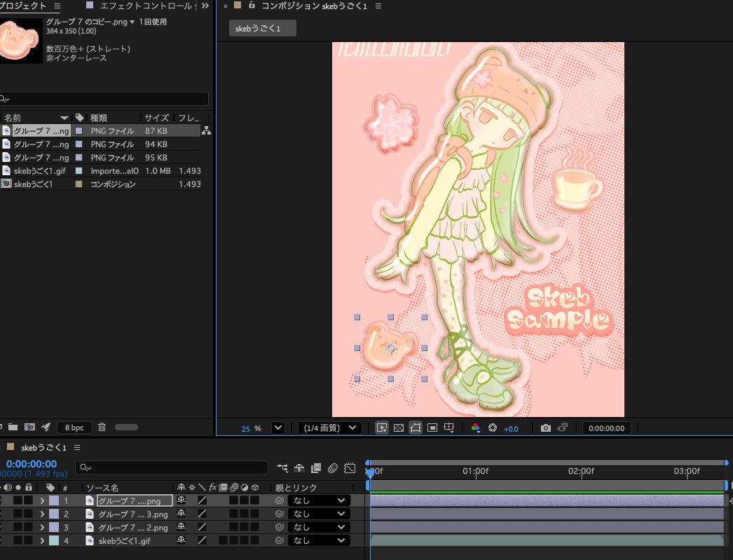Toggle fast previews in the viewer footer
The width and height of the screenshot is (733, 560).
pyautogui.click(x=381, y=428)
